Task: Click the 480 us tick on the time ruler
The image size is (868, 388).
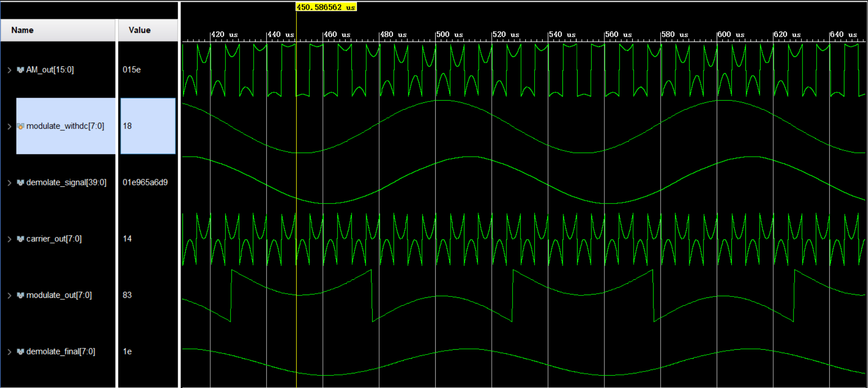Action: [x=393, y=34]
